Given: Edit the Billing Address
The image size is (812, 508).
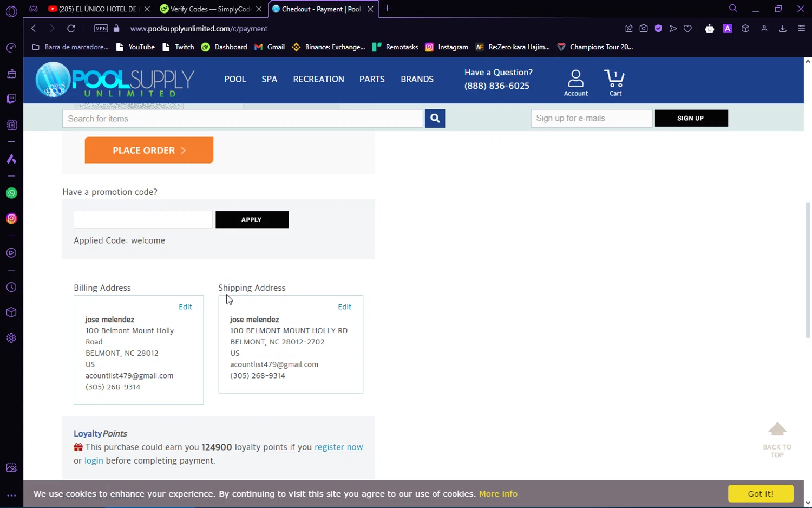Looking at the screenshot, I should point(185,307).
